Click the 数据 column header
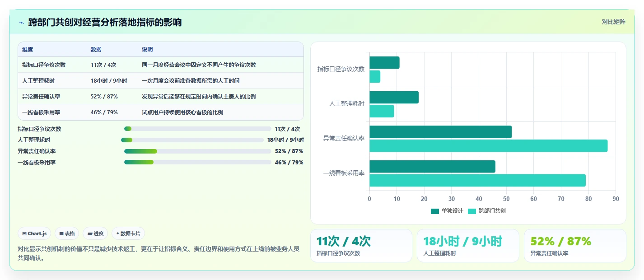Image resolution: width=644 pixels, height=280 pixels. pos(96,50)
